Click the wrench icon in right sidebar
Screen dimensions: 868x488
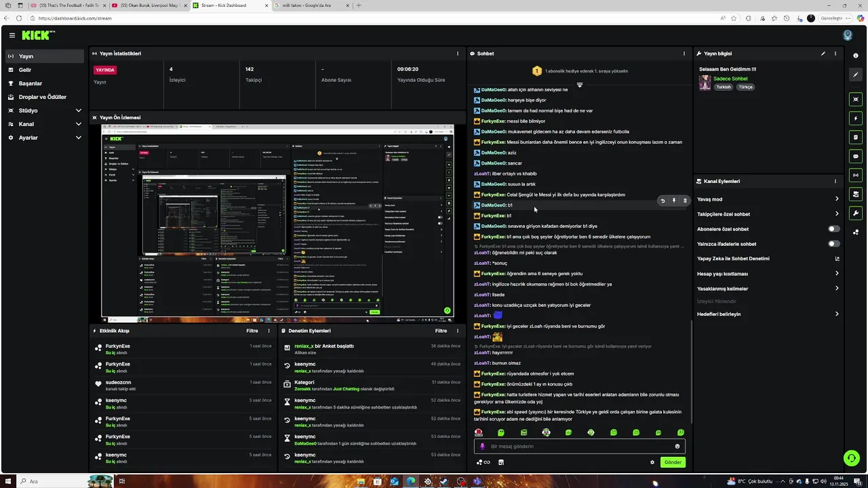(x=856, y=213)
